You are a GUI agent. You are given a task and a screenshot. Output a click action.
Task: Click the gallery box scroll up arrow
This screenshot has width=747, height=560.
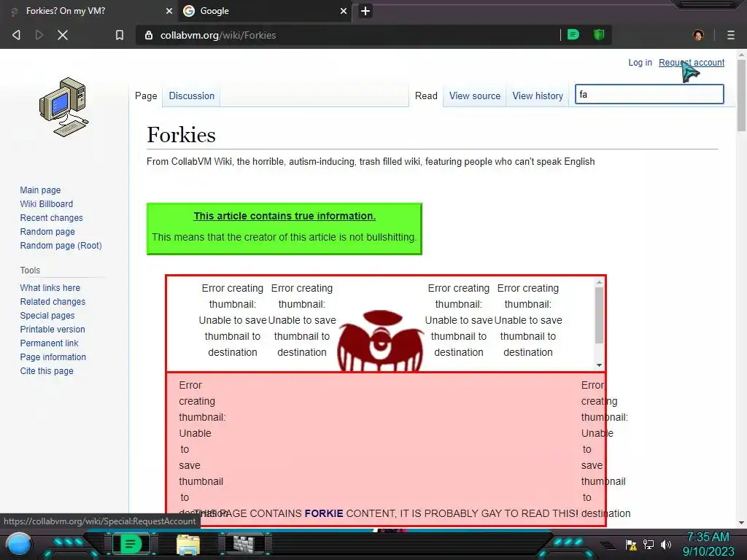pyautogui.click(x=600, y=282)
